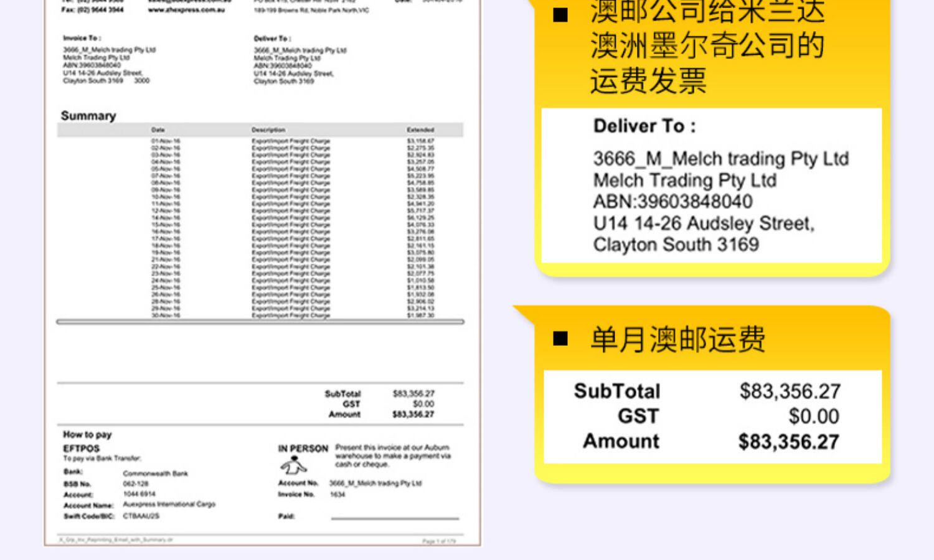Click the fax number line at the top
Image resolution: width=934 pixels, height=560 pixels.
tap(92, 9)
